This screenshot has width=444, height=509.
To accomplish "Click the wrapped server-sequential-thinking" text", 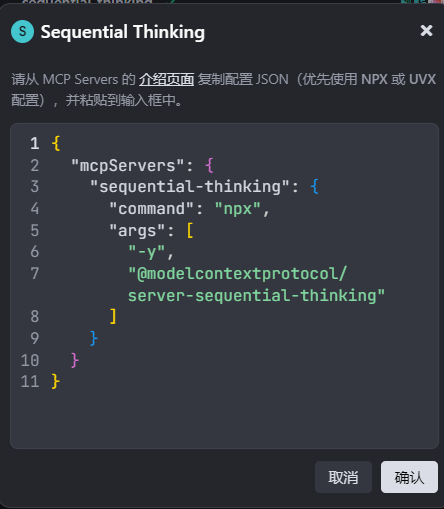I will point(256,296).
